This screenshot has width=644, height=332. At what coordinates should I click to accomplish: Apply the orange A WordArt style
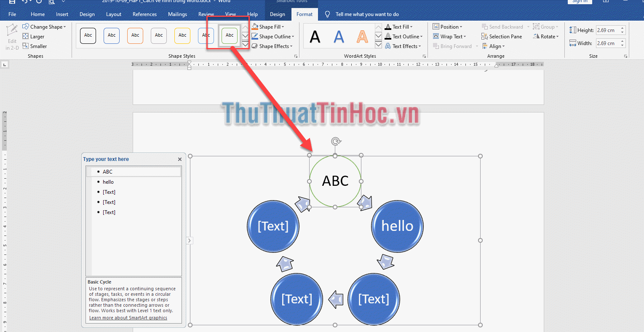(362, 37)
